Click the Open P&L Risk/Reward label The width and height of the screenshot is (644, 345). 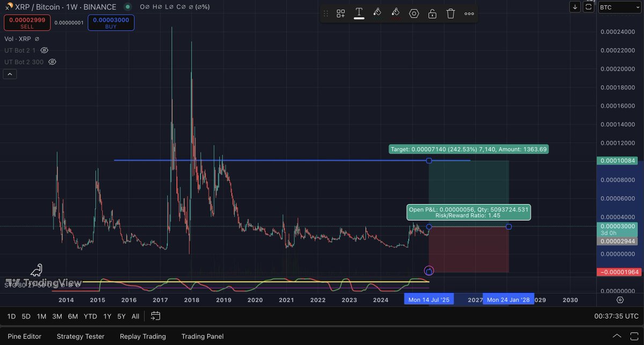click(x=469, y=213)
